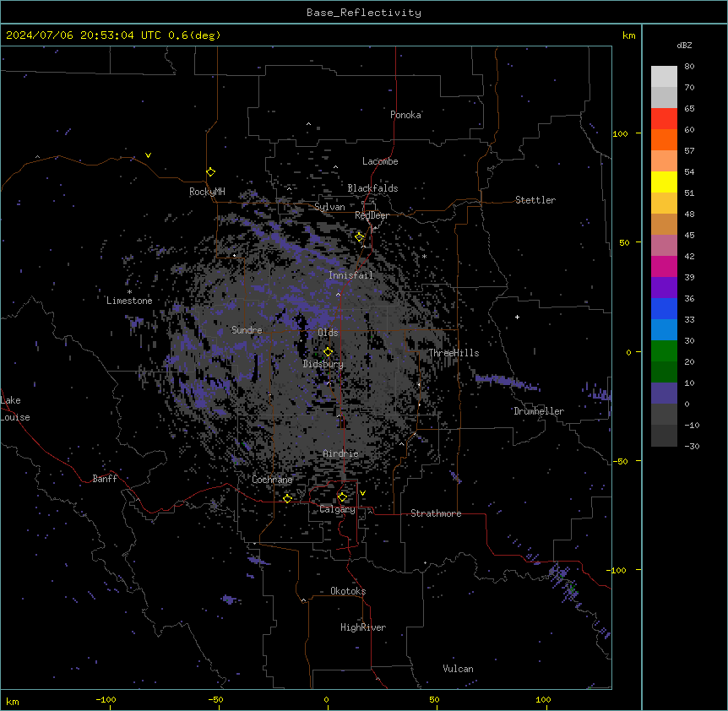Screen dimensions: 728x711
Task: Click the asterisk marker east of Innisfail
Action: coord(424,256)
